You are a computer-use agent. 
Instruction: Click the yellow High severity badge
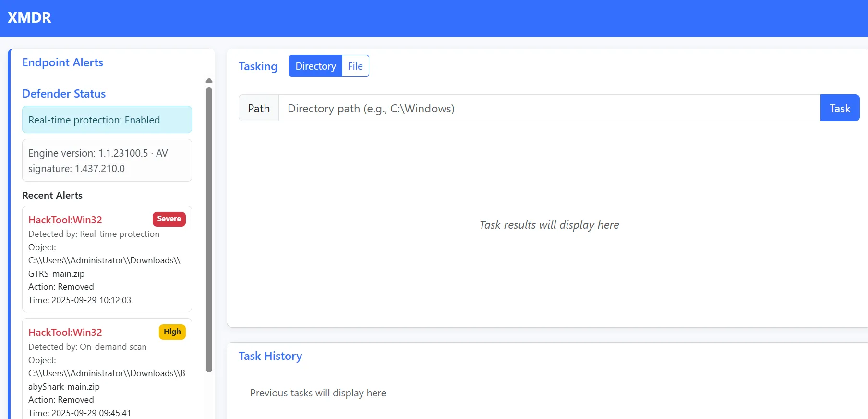[x=172, y=332]
